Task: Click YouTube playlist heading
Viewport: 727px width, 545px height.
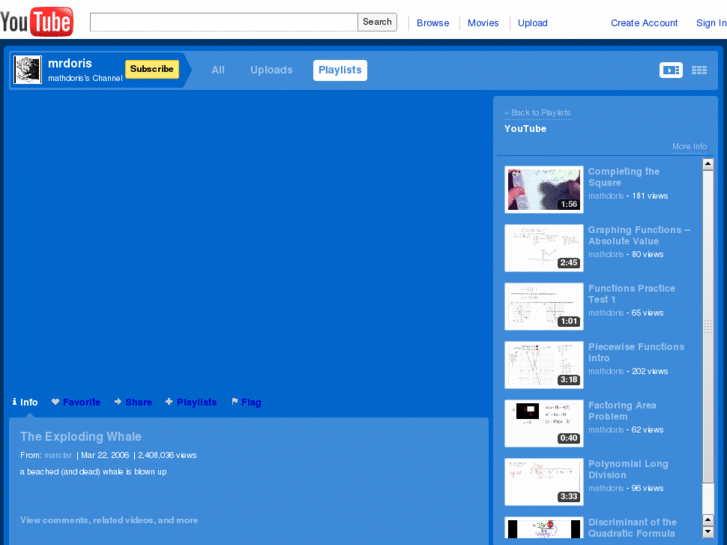Action: (x=525, y=128)
